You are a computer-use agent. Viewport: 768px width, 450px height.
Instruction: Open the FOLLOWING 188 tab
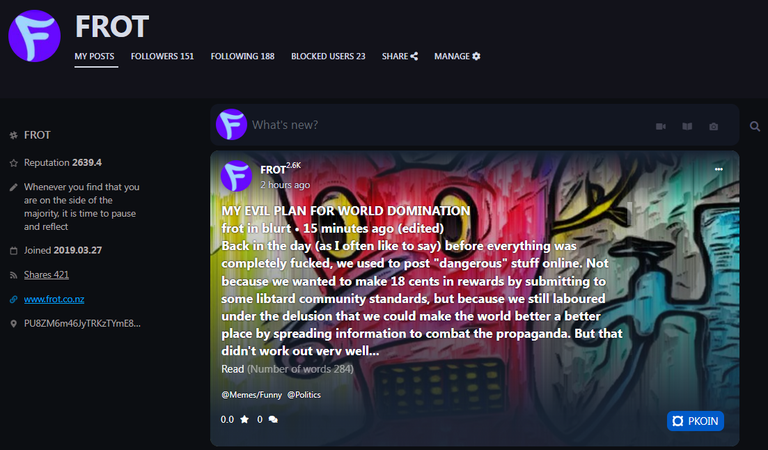(x=242, y=56)
